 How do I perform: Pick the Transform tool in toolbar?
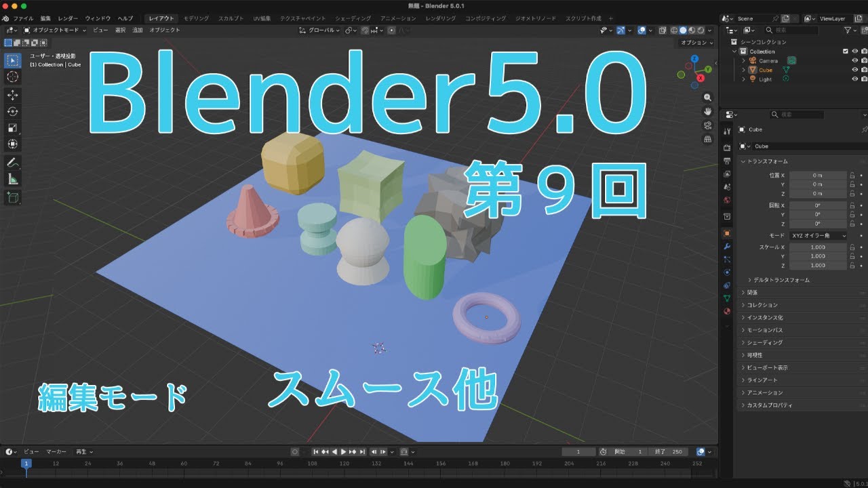(x=12, y=144)
